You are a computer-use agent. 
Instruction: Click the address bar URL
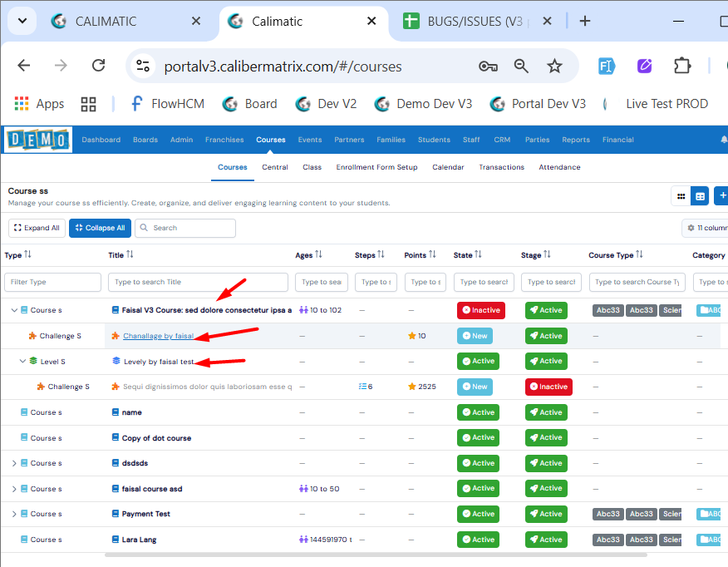click(x=283, y=67)
